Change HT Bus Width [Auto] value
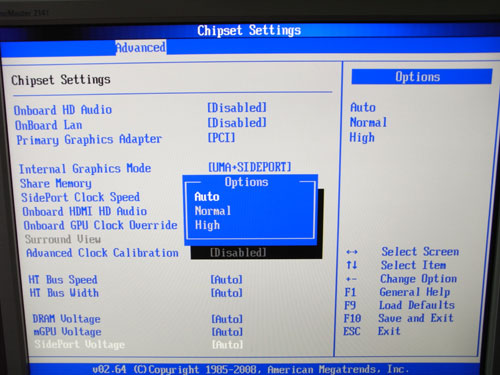Viewport: 500px width, 375px height. coord(227,293)
